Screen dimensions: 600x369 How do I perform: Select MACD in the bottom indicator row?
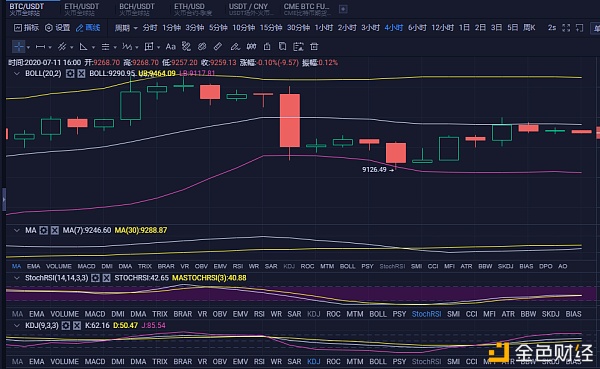tap(95, 361)
